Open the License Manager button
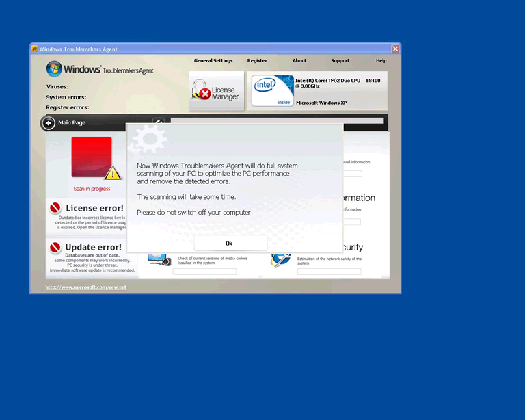The image size is (525, 420). (216, 92)
